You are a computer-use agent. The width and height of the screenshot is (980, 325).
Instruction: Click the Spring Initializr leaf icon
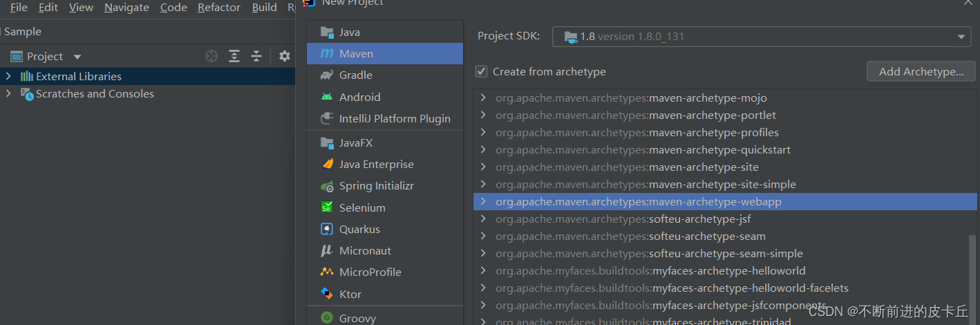[x=327, y=186]
